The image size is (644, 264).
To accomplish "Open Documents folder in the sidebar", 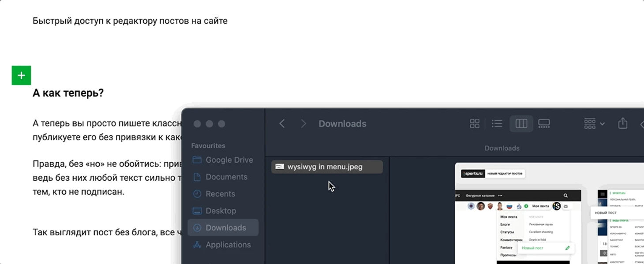I will [x=226, y=177].
